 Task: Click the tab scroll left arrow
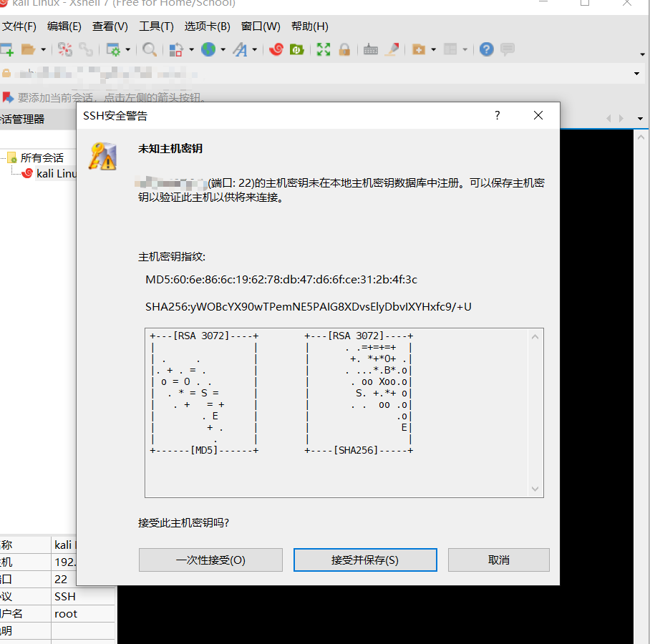[x=608, y=119]
